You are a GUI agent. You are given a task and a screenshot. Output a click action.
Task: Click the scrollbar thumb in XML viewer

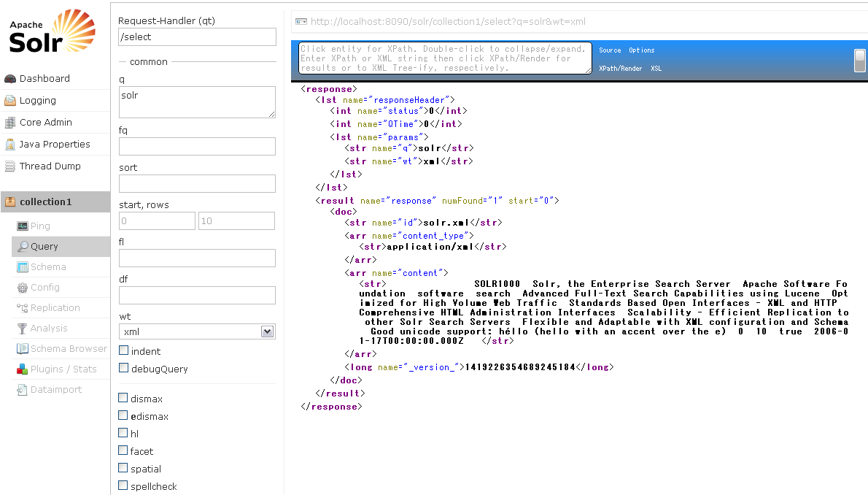coord(860,61)
